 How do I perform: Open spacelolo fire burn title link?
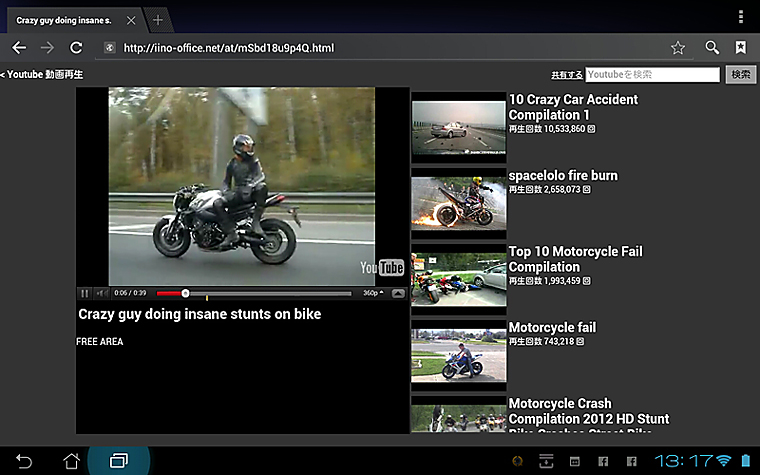pos(563,175)
